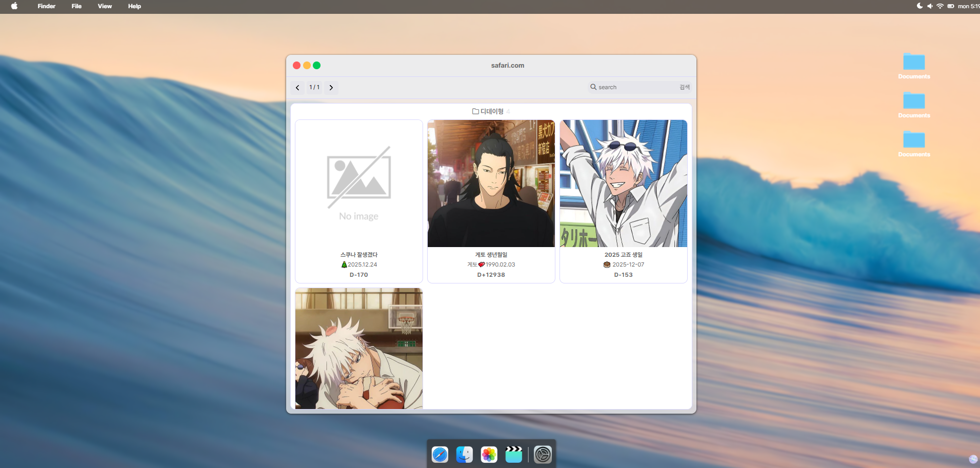Open the View menu
Screen dimensions: 980x468
point(105,6)
